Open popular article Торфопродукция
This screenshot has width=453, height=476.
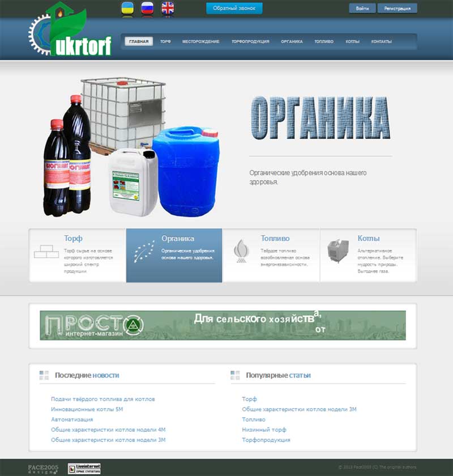coord(266,440)
